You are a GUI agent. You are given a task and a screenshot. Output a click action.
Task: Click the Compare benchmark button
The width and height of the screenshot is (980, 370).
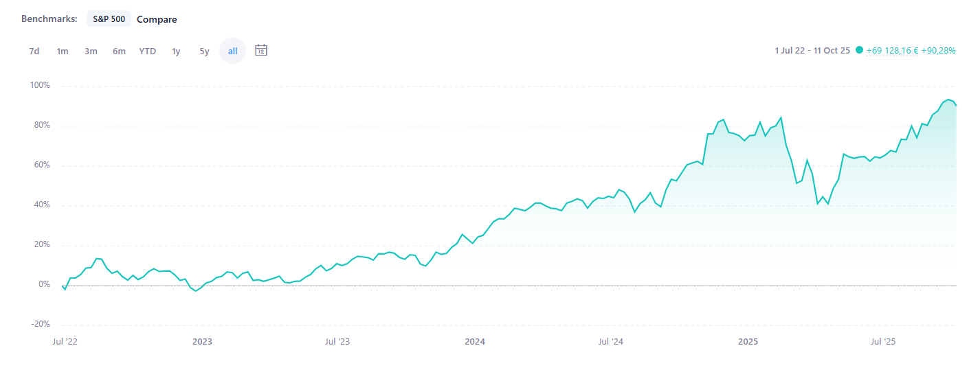click(x=157, y=19)
